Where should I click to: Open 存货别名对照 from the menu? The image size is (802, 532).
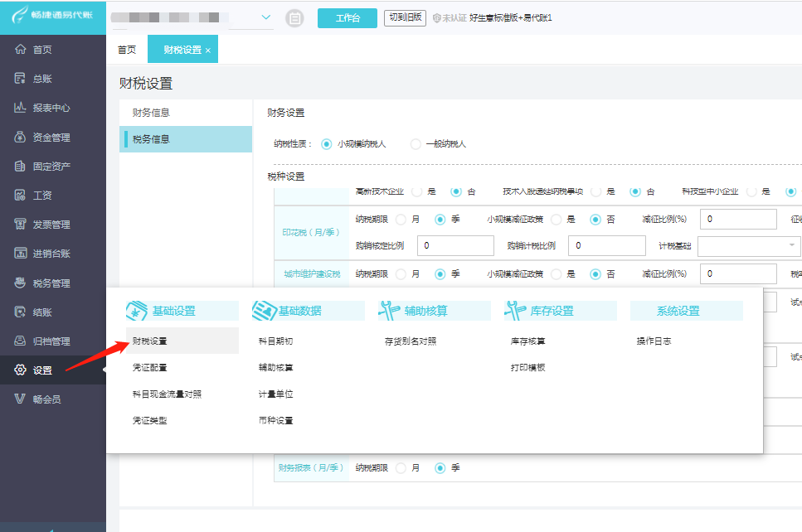tap(411, 341)
